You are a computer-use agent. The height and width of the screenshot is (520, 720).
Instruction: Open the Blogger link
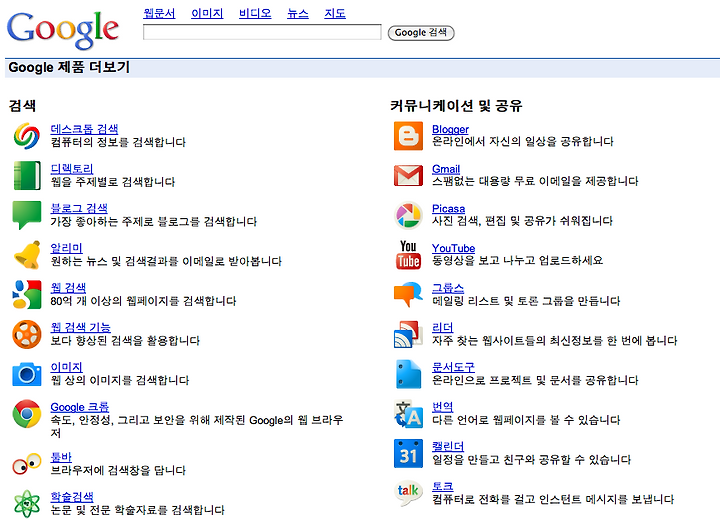450,129
